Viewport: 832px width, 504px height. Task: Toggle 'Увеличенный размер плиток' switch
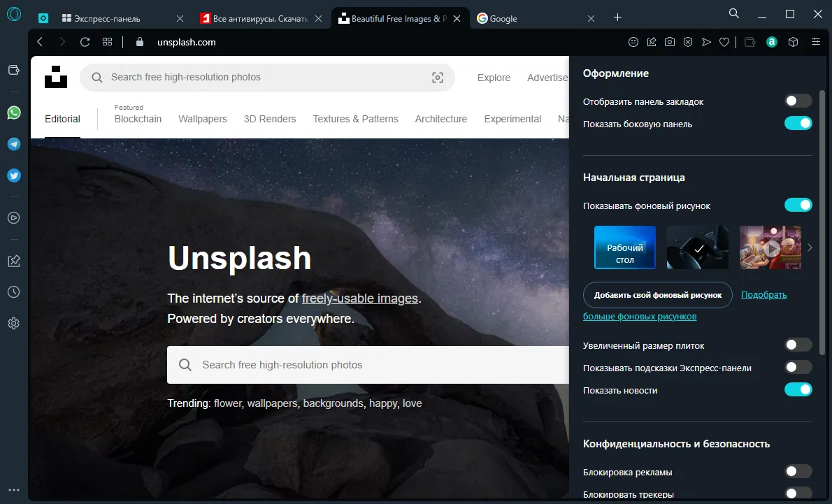pyautogui.click(x=798, y=345)
